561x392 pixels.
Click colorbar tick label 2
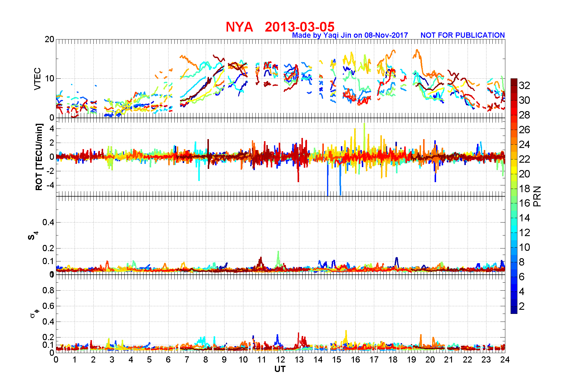tap(522, 306)
